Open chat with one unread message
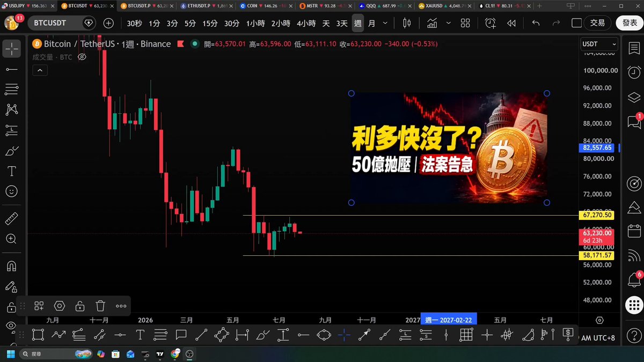Viewport: 644px width, 362px height. pos(634,121)
